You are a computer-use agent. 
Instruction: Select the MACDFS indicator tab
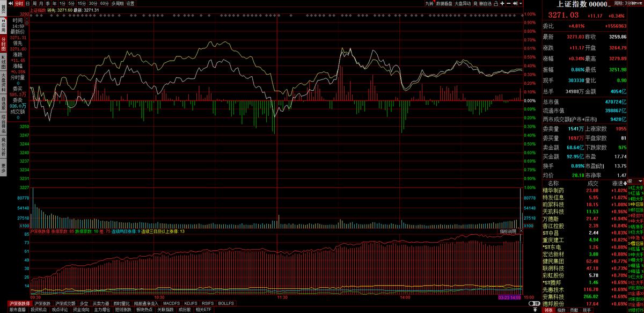coord(171,303)
